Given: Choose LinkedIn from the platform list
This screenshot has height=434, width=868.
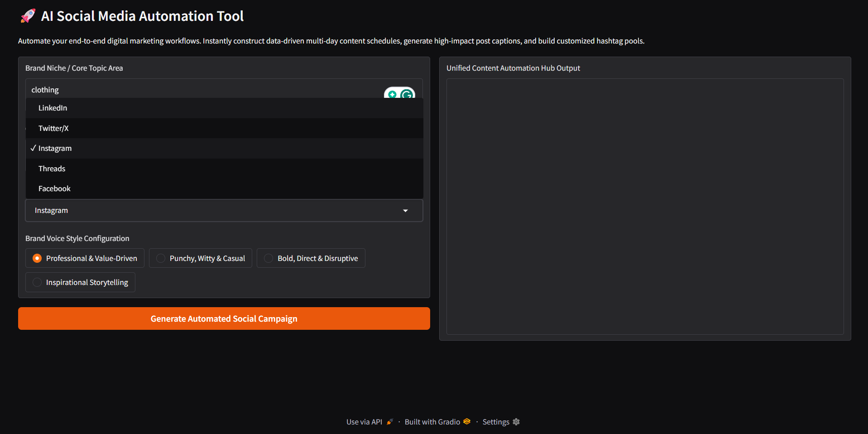Looking at the screenshot, I should pyautogui.click(x=224, y=108).
